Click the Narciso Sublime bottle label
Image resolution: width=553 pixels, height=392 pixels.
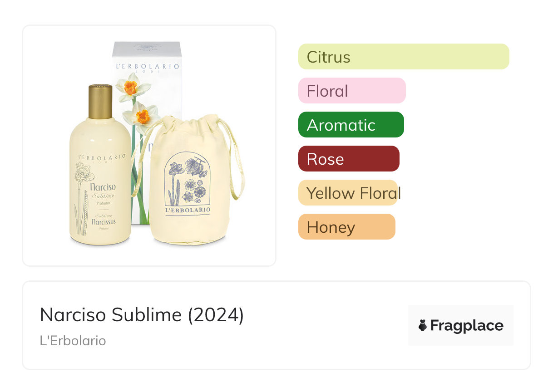tap(104, 191)
